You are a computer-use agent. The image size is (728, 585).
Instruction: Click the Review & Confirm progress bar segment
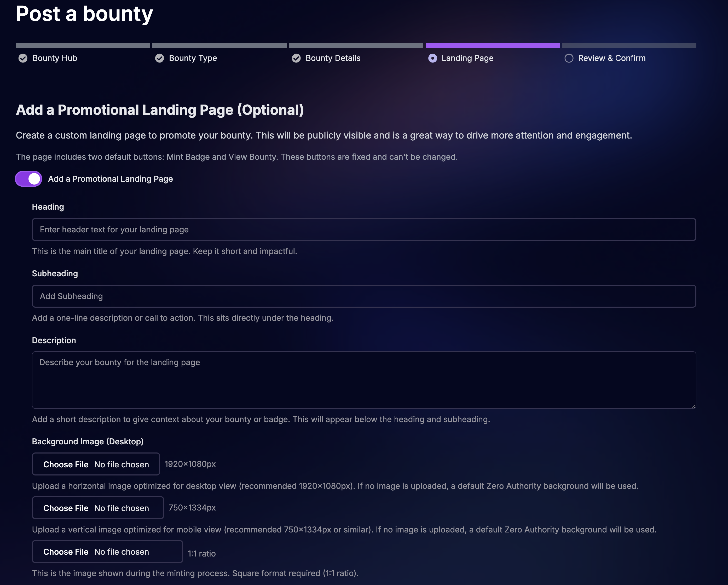coord(629,45)
